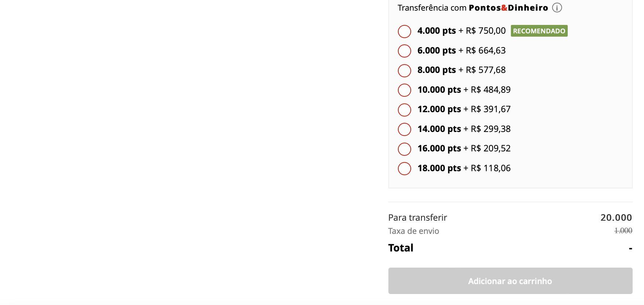This screenshot has height=305, width=644.
Task: Select the 16.000 pts radio button
Action: coord(405,149)
